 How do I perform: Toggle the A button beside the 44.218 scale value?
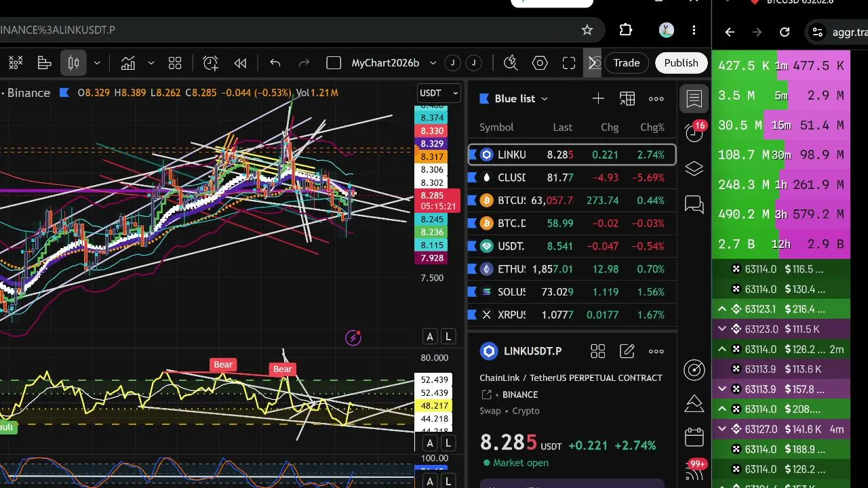tap(429, 443)
